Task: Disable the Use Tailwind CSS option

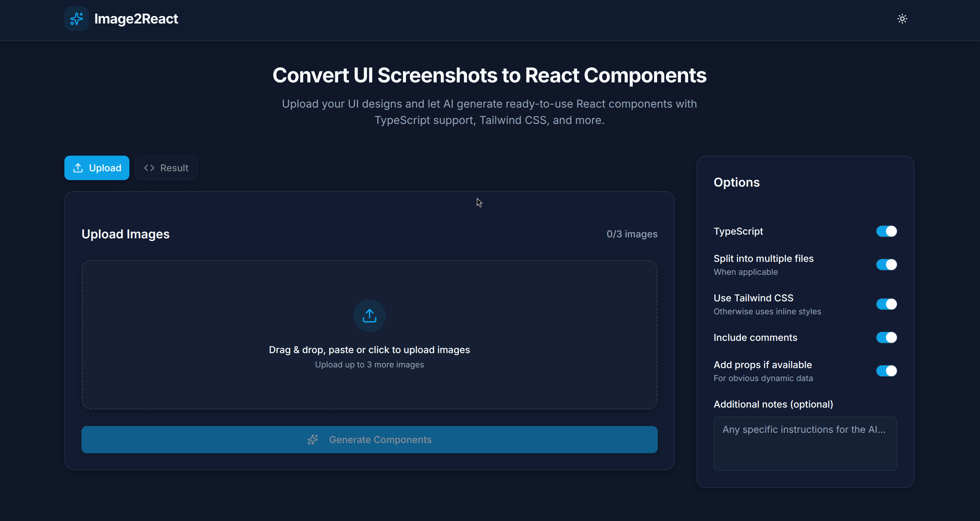Action: click(x=886, y=303)
